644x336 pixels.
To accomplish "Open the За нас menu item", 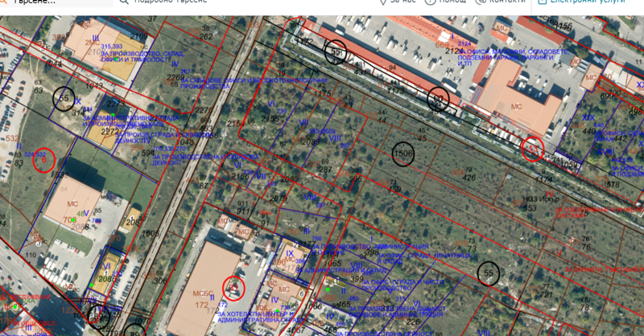I will coord(402,2).
